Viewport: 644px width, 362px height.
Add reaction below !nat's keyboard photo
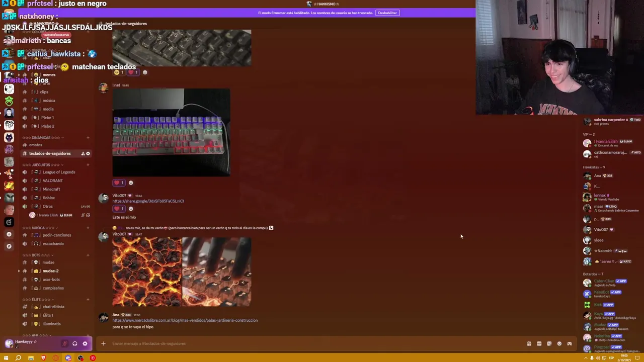pyautogui.click(x=131, y=183)
